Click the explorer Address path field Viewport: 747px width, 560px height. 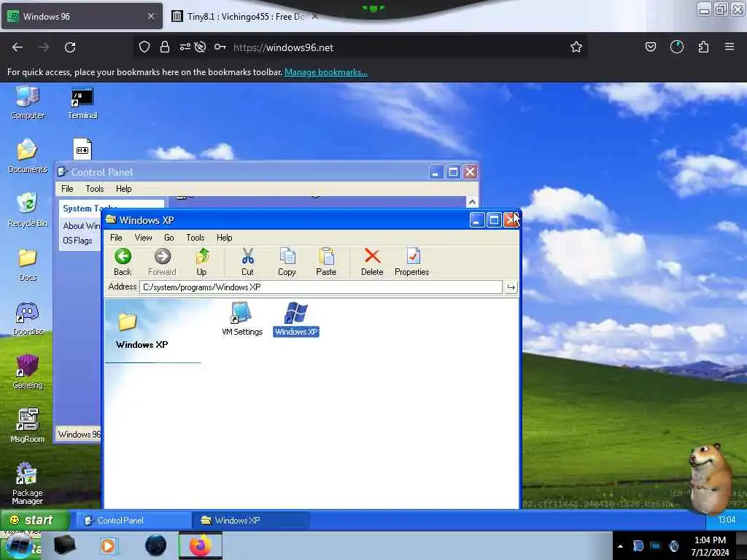point(321,287)
